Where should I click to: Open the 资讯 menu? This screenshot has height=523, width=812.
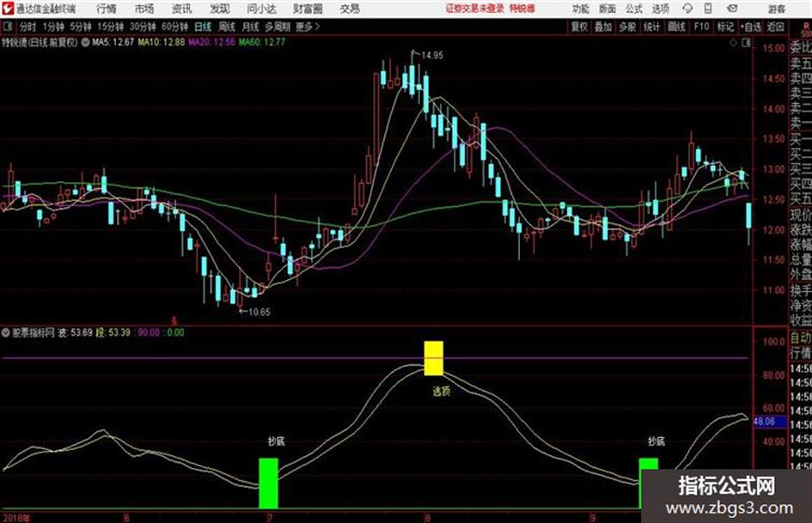(182, 9)
